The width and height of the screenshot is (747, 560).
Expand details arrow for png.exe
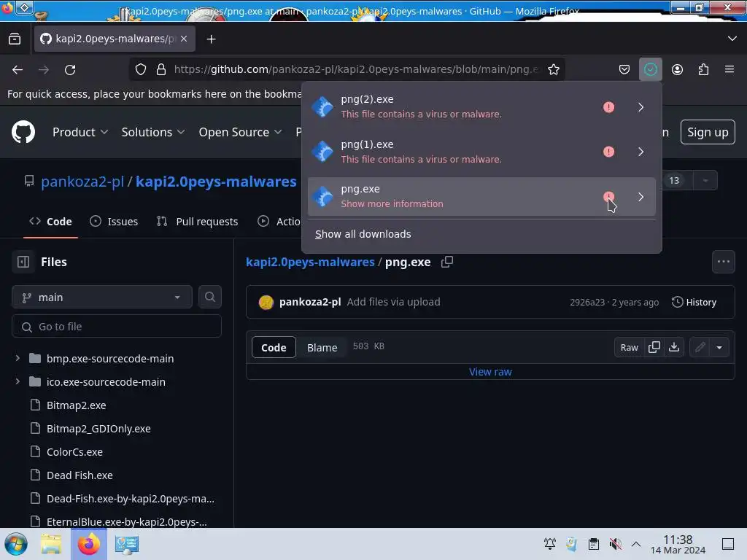pyautogui.click(x=640, y=197)
